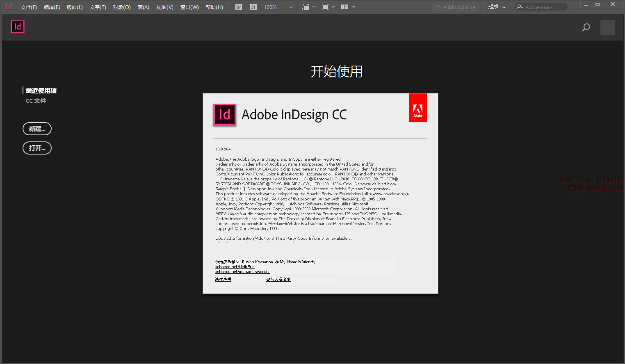
Task: Open the 对象(O) menu
Action: coord(122,7)
